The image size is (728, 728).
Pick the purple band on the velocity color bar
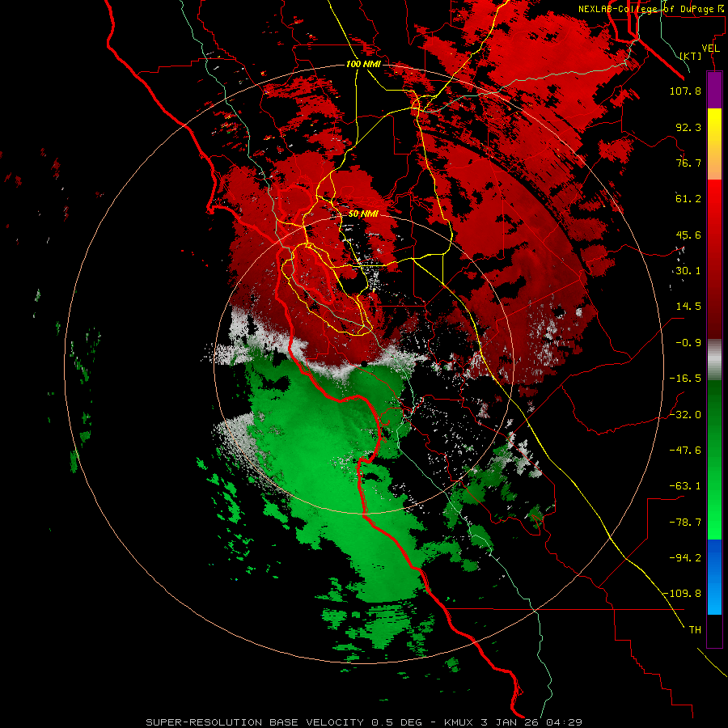click(714, 90)
